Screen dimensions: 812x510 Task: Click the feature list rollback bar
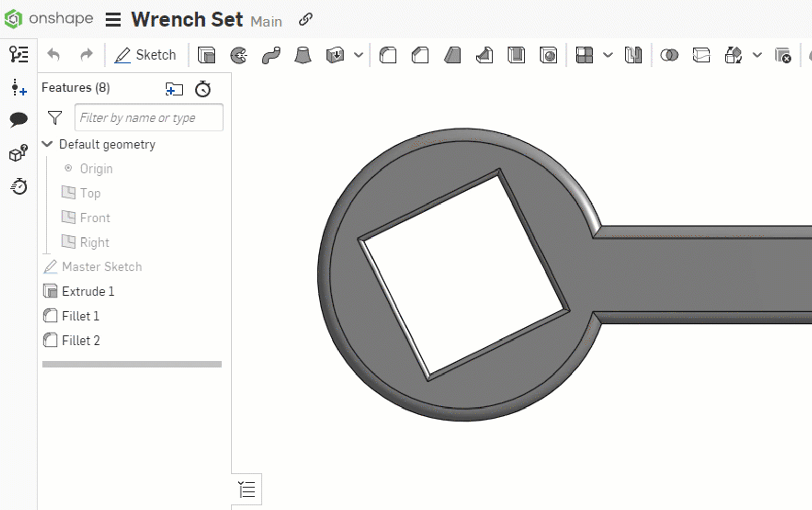132,364
